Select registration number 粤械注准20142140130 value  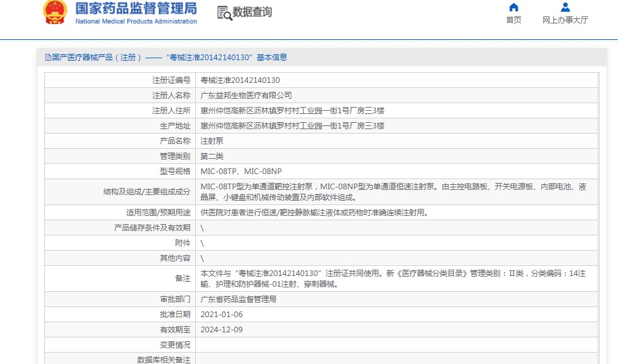pos(240,80)
